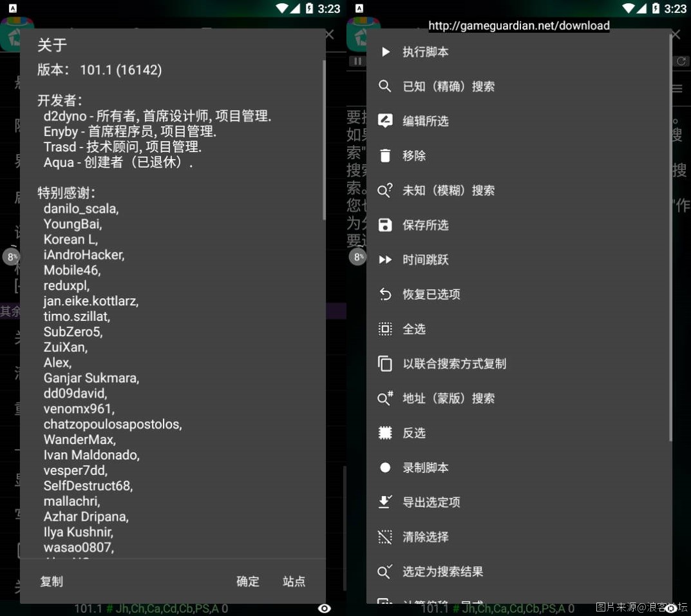
Task: Click the 8% floating badge on left screen
Action: (x=12, y=256)
